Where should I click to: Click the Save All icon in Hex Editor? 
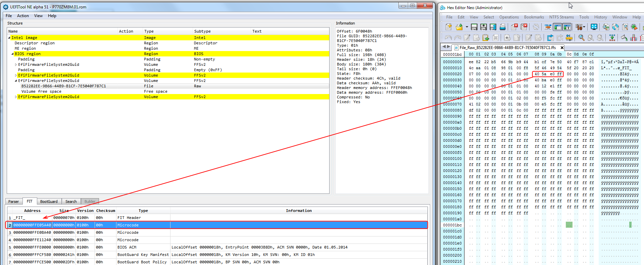[x=493, y=27]
